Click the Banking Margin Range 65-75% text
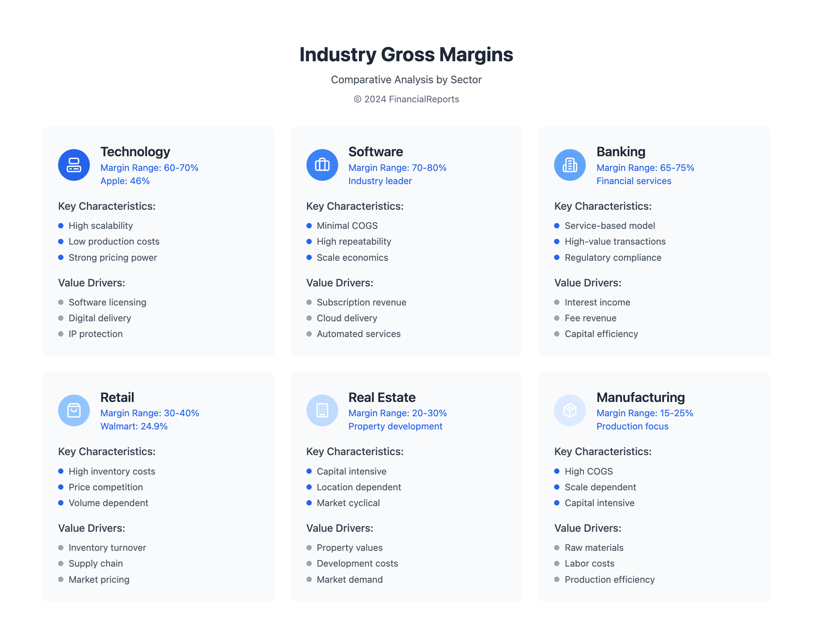Screen dimensions: 813x644 [x=645, y=168]
